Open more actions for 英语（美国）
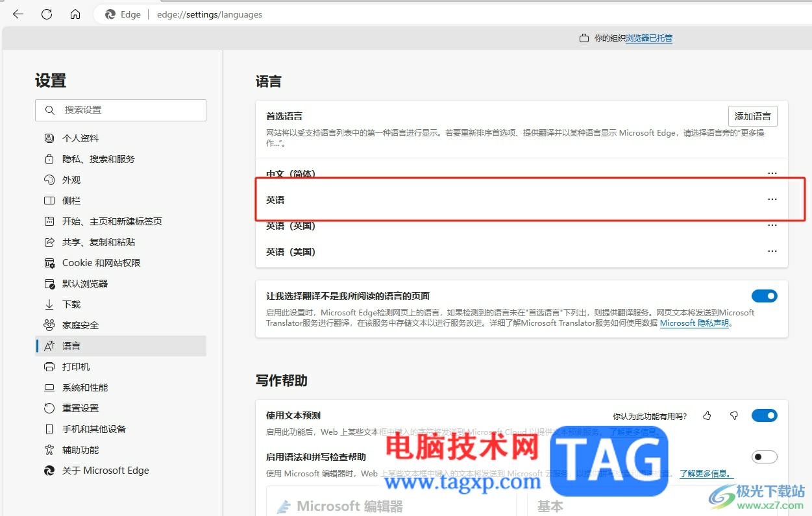 (x=772, y=251)
